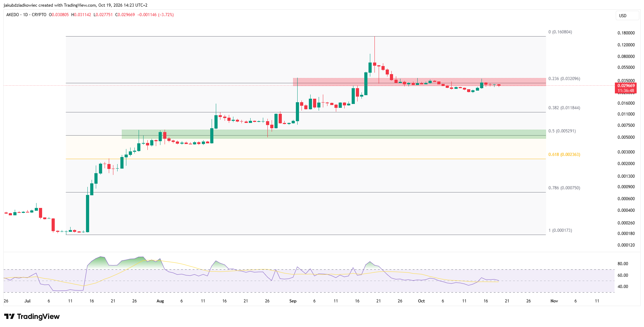Click the Aug label on time axis
This screenshot has width=644, height=327.
(x=160, y=301)
